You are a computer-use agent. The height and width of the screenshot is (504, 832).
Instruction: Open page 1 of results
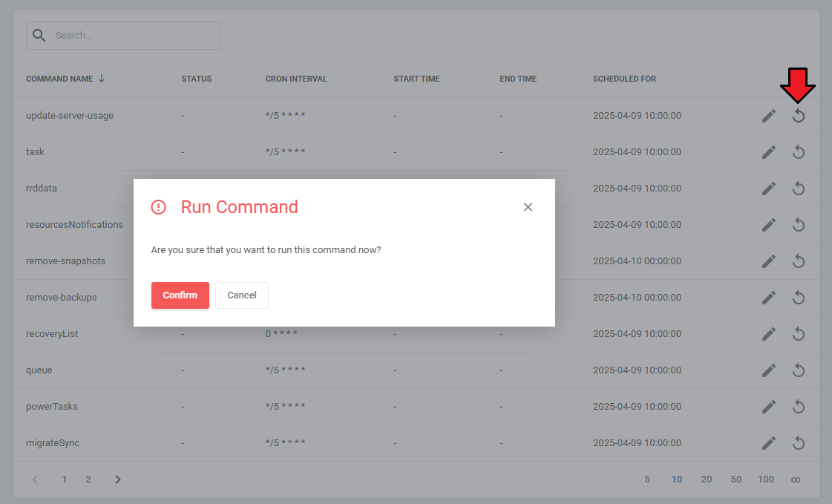65,480
